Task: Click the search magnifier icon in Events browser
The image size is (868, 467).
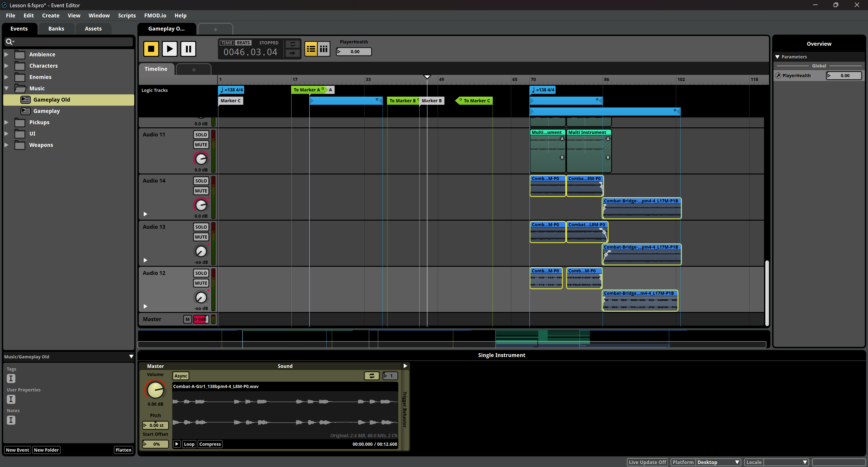Action: (9, 41)
